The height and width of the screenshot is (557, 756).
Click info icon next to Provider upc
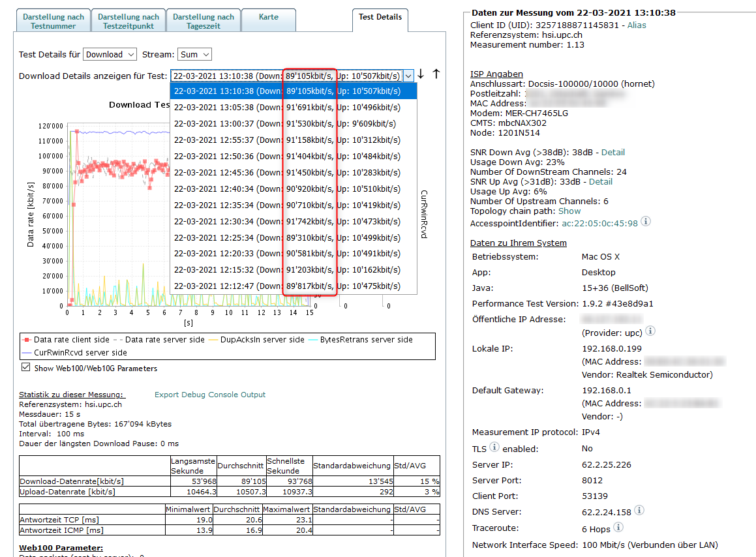650,331
